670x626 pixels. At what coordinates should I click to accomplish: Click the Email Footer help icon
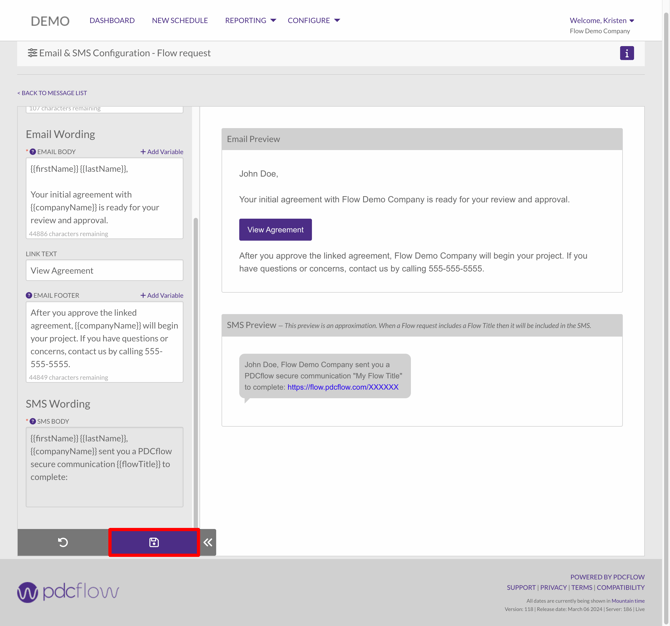(29, 296)
